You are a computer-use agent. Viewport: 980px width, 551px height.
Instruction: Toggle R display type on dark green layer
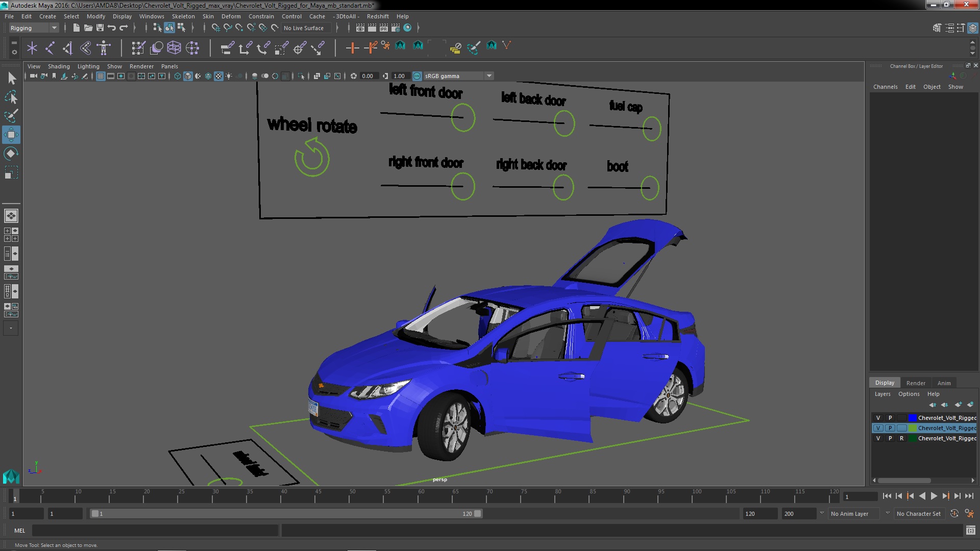(901, 438)
